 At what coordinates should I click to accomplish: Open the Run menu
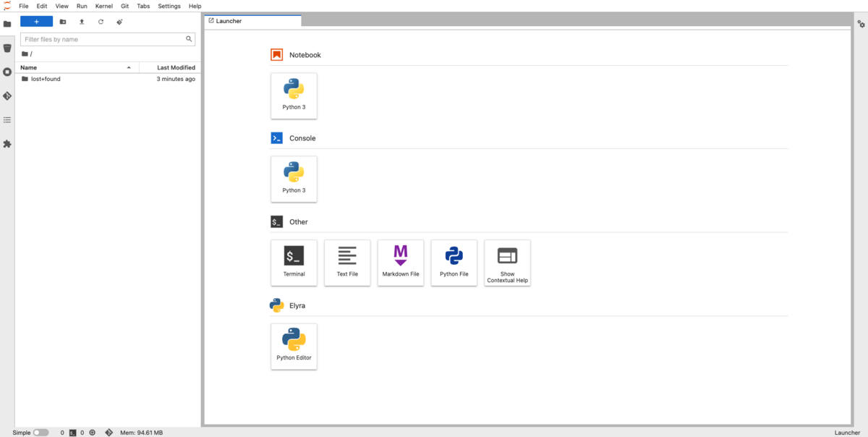tap(82, 6)
